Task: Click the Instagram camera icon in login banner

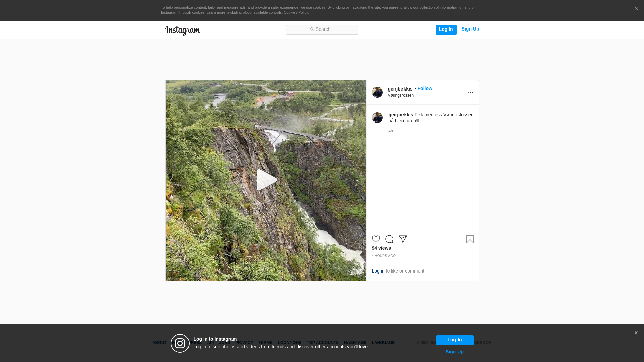Action: pos(180,343)
